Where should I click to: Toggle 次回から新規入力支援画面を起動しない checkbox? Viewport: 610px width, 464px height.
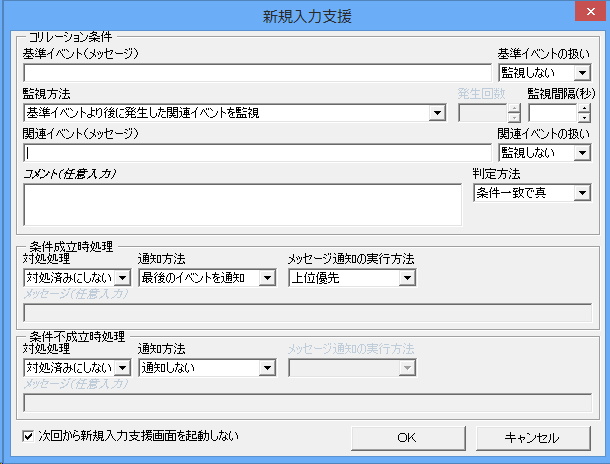tap(28, 436)
